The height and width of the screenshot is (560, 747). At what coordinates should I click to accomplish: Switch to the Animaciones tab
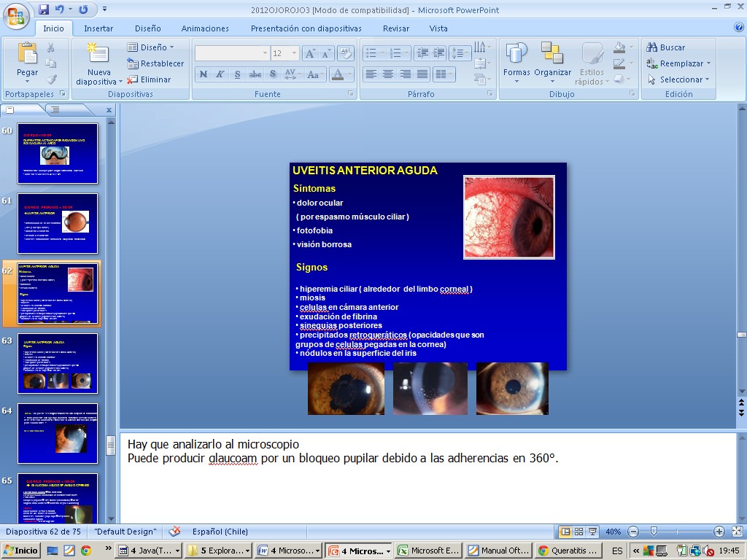(x=205, y=28)
